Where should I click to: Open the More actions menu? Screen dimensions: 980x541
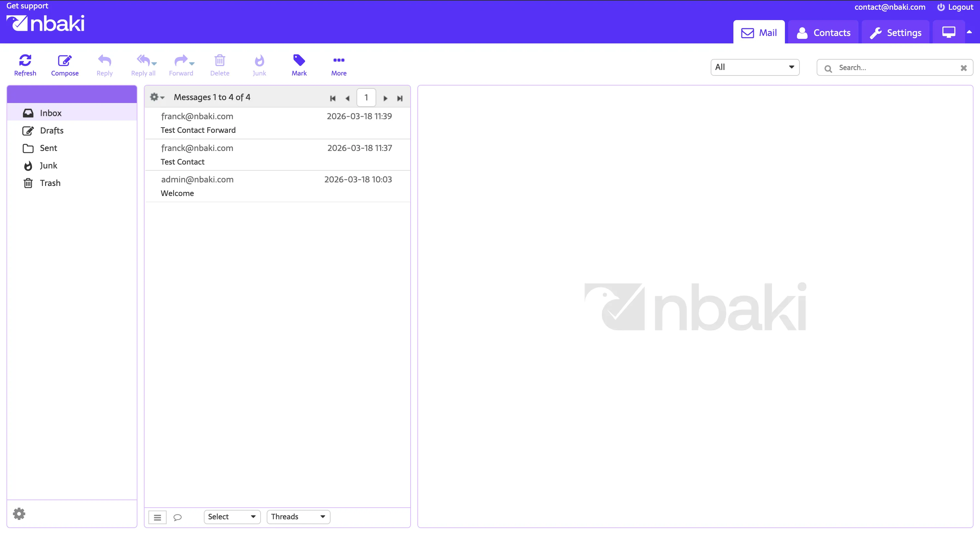tap(339, 65)
